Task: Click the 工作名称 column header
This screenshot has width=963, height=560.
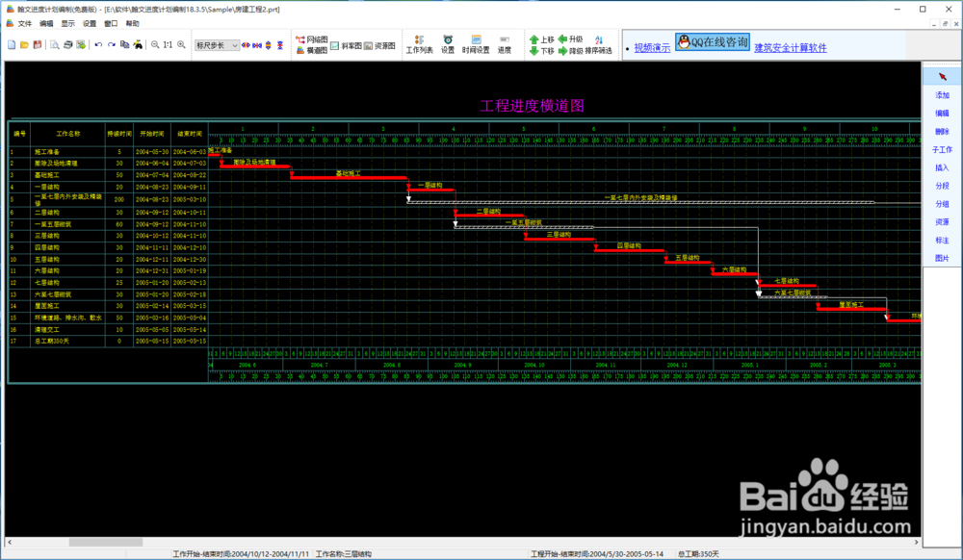Action: (67, 134)
